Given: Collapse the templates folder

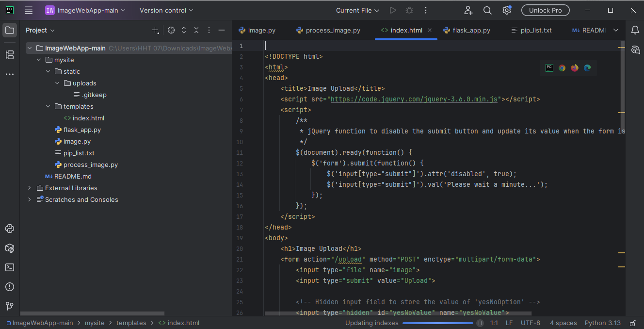Looking at the screenshot, I should tap(48, 106).
